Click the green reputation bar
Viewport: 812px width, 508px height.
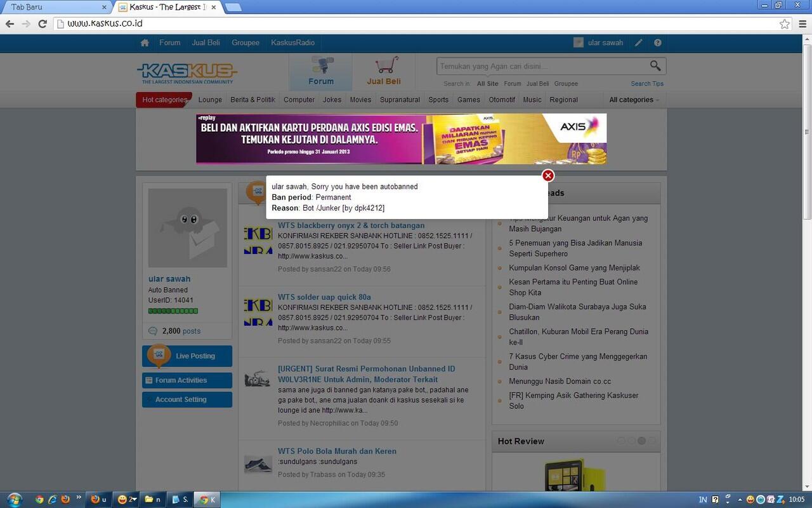coord(173,311)
